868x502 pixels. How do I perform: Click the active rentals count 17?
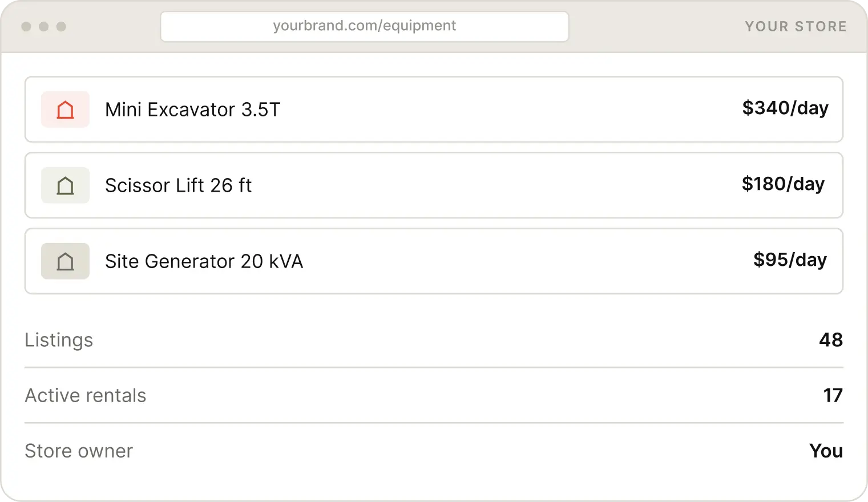click(x=833, y=395)
